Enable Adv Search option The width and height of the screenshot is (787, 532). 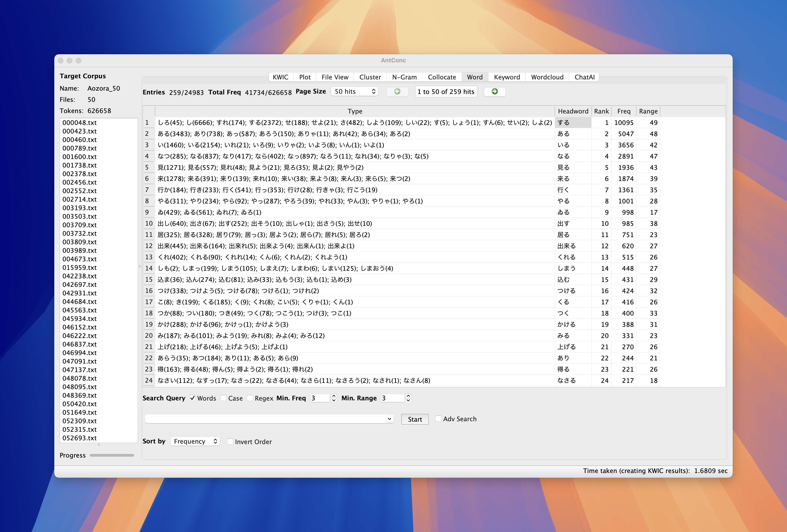tap(438, 419)
